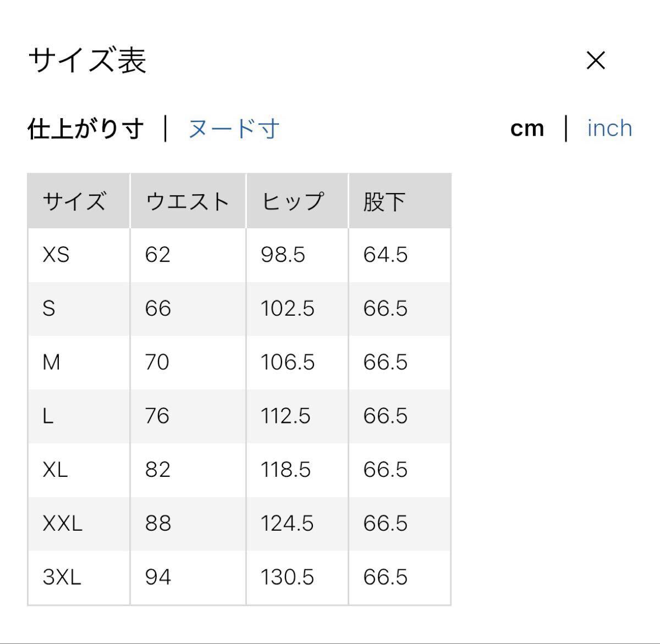Click inseam value 64.5 for XS

click(385, 255)
